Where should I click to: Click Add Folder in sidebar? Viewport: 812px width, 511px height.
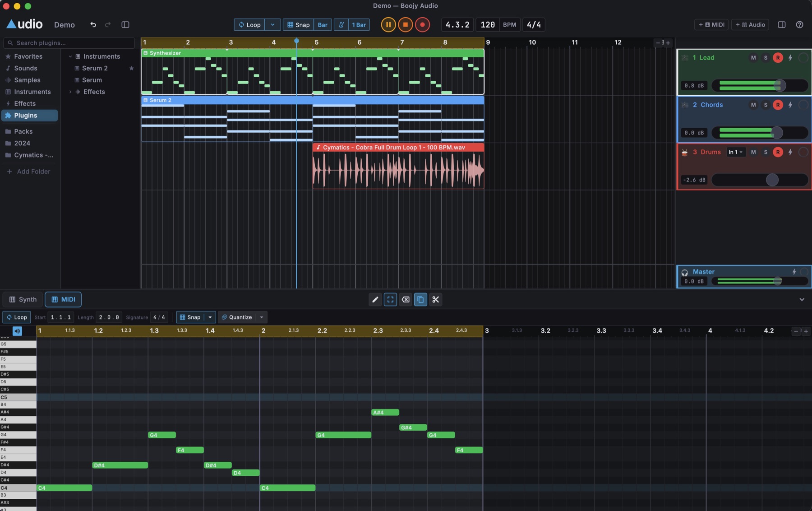pyautogui.click(x=28, y=172)
